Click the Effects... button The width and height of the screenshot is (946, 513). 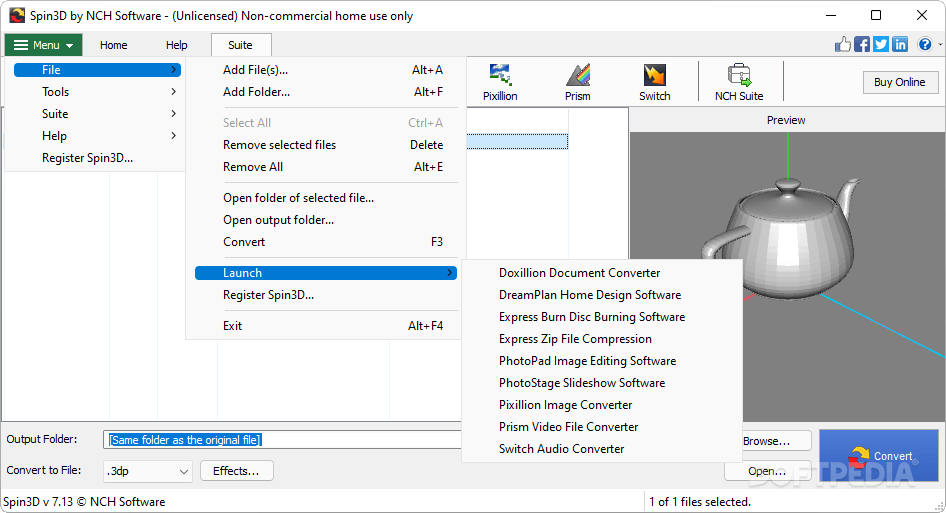(x=236, y=471)
